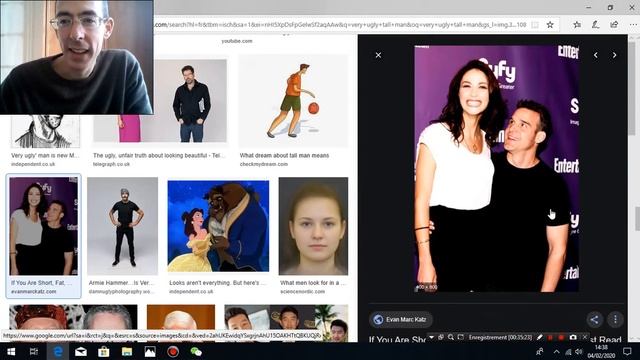Open People icon in taskbar
640x360 pixels.
click(x=540, y=351)
